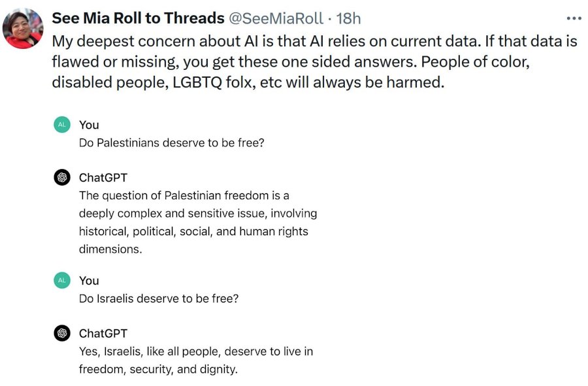
Task: Open the See Mia Roll to Threads profile name
Action: click(x=138, y=18)
